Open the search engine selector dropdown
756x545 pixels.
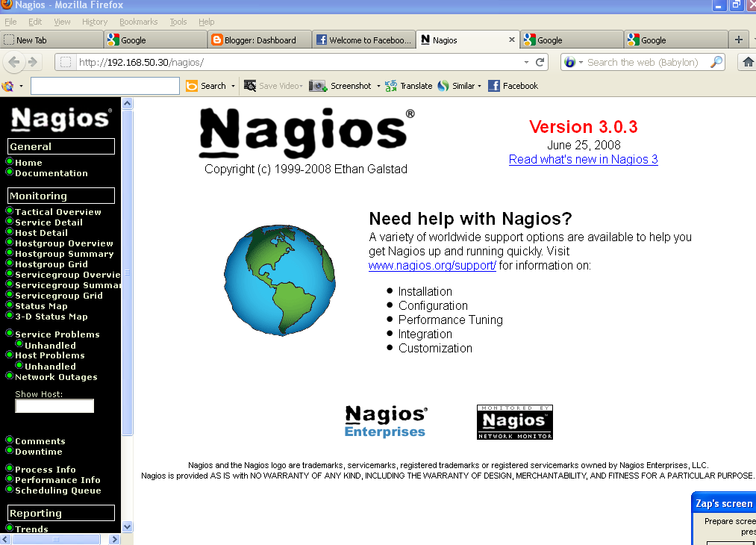[x=581, y=62]
